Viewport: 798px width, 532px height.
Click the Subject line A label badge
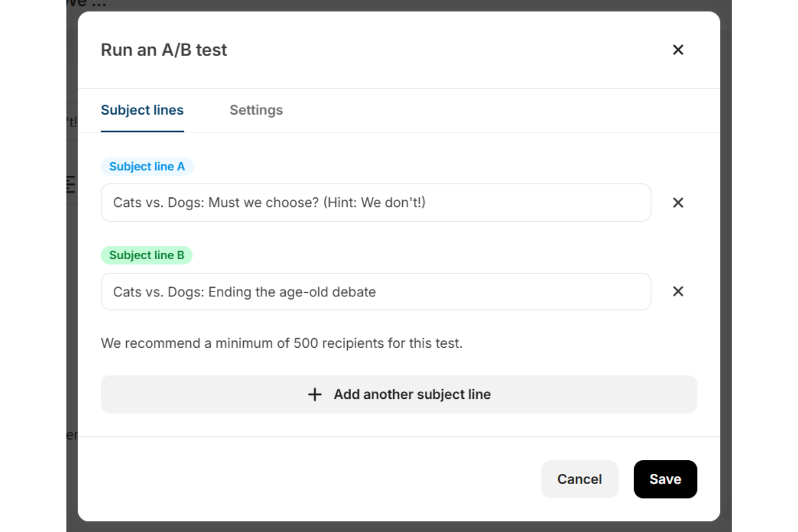point(147,167)
